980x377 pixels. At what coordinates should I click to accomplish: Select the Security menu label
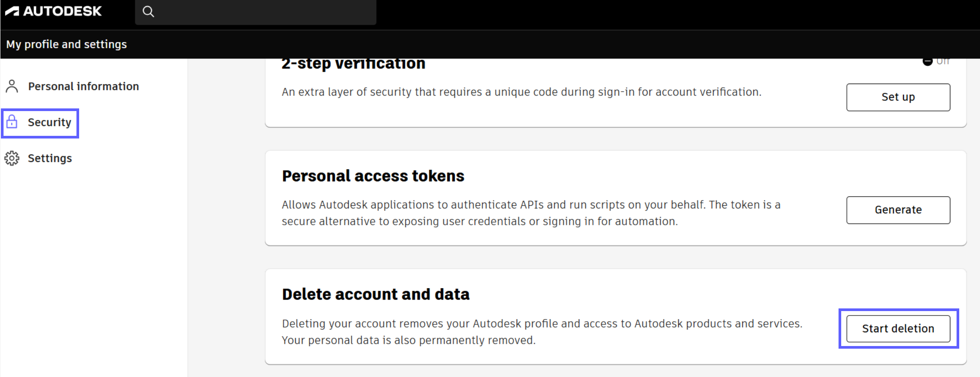click(x=50, y=122)
